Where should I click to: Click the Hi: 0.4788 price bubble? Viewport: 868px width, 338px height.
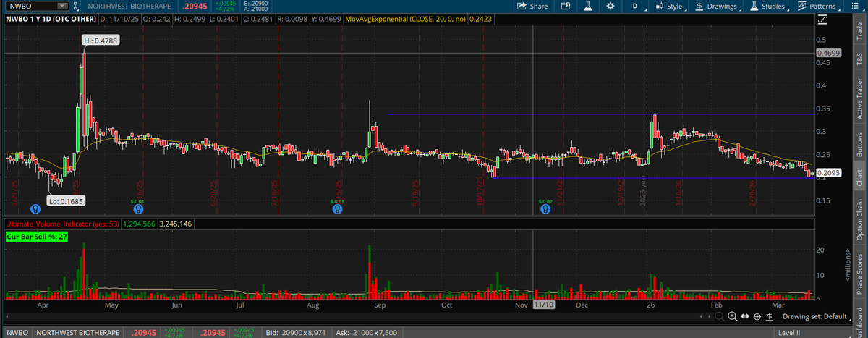[x=101, y=41]
